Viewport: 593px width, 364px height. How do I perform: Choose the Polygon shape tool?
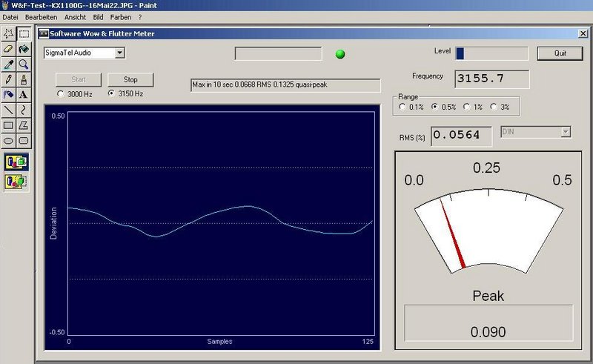(24, 125)
